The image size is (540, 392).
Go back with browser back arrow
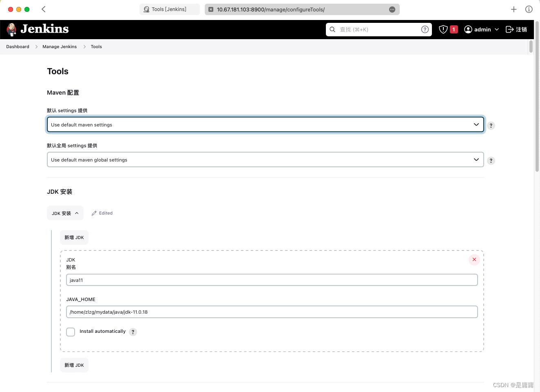point(44,9)
